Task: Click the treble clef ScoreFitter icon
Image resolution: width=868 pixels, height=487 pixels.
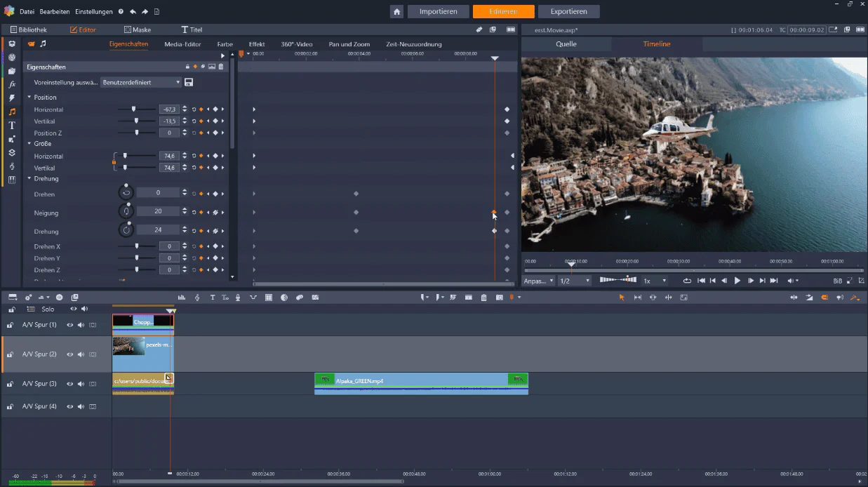Action: tap(197, 298)
